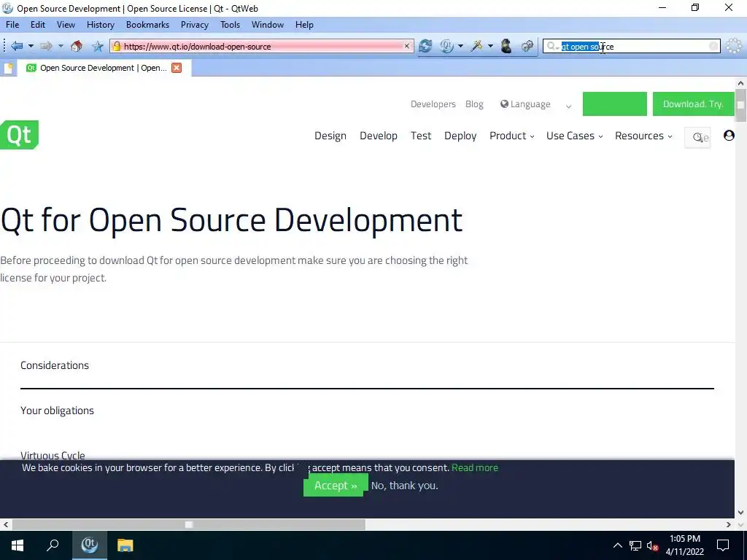The height and width of the screenshot is (560, 747).
Task: Clear the search box text
Action: 713,46
